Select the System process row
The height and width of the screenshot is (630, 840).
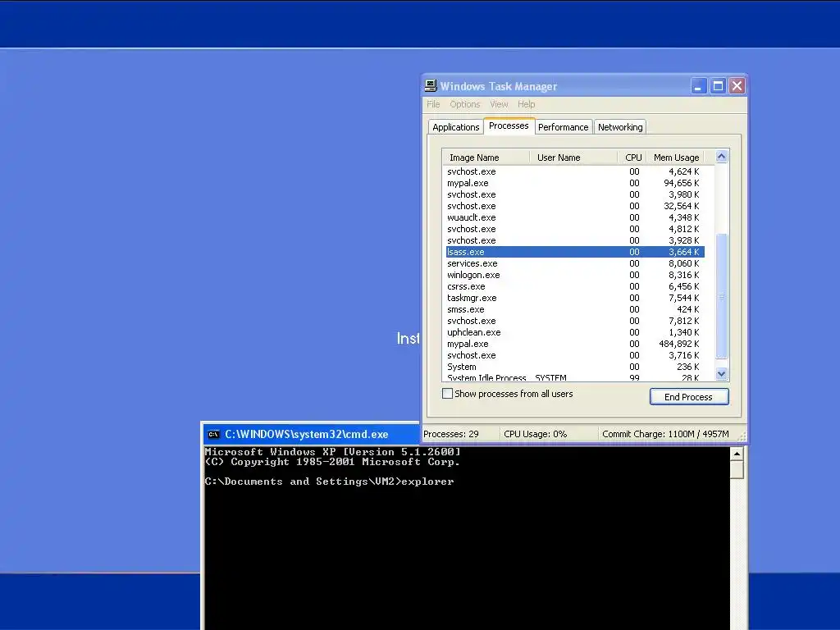tap(575, 367)
